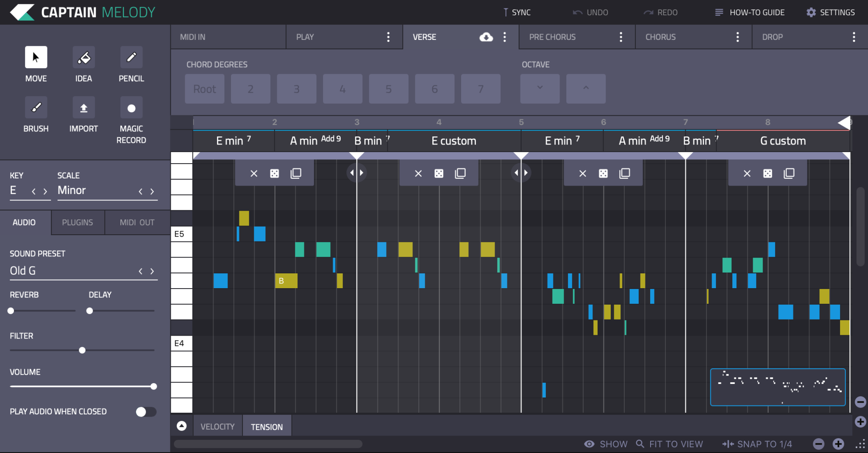Select next key with right arrow
The width and height of the screenshot is (868, 453).
coord(45,192)
